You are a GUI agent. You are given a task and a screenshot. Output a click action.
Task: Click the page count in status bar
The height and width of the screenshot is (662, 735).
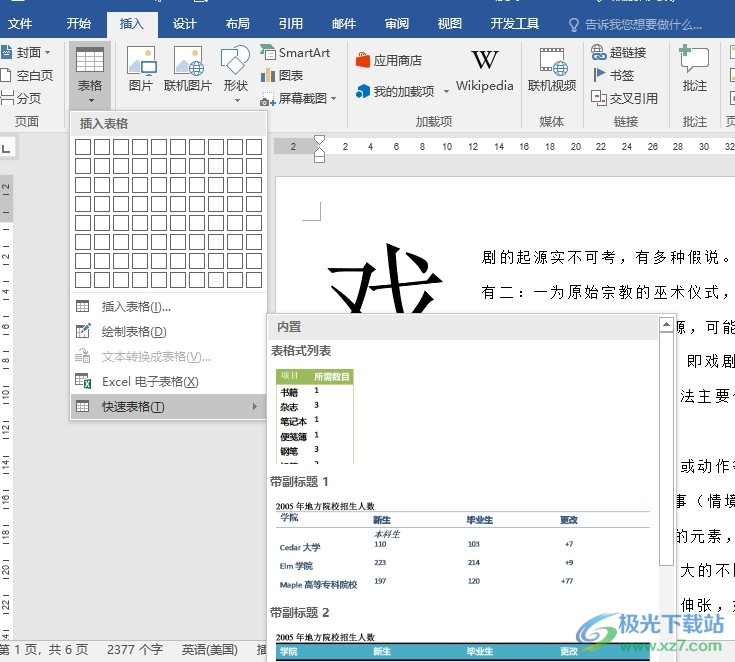point(44,649)
